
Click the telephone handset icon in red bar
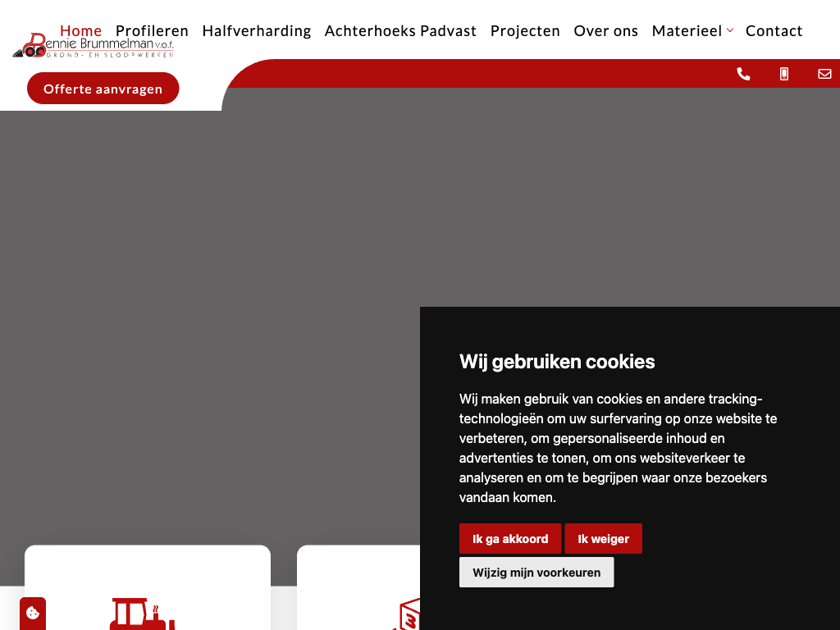(743, 74)
